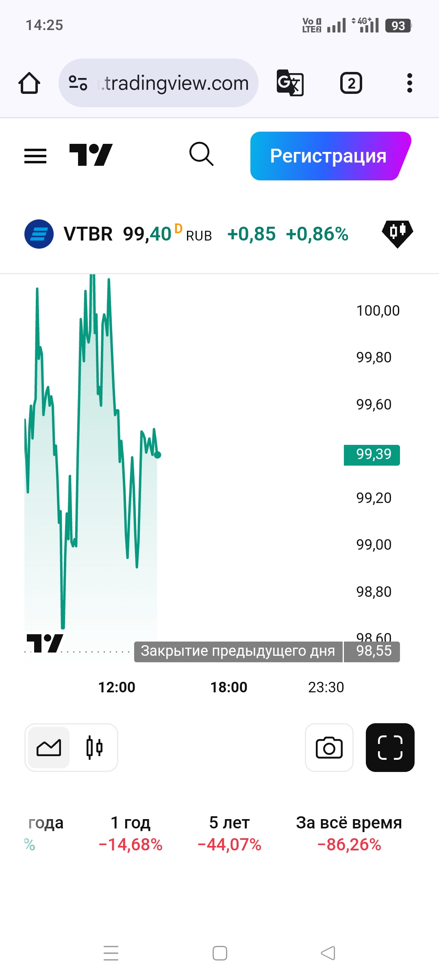439x980 pixels.
Task: Open the browser tab switcher
Action: coord(351,83)
